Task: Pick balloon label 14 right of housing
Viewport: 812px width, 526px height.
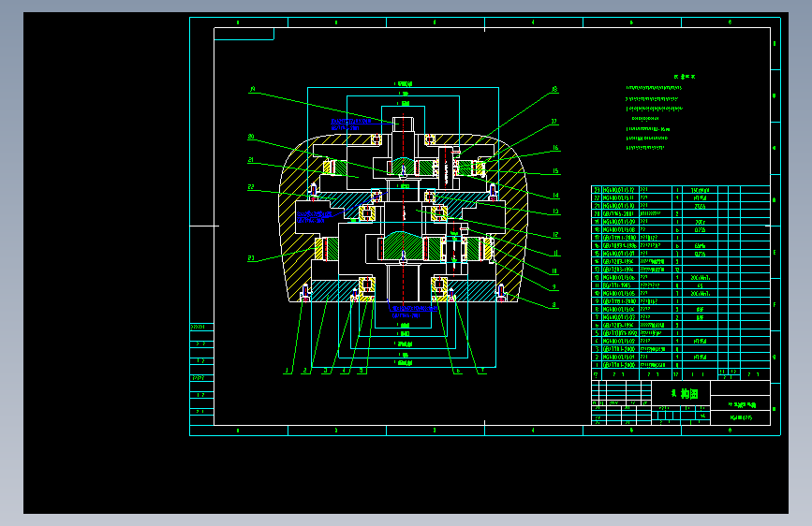Action: [555, 196]
